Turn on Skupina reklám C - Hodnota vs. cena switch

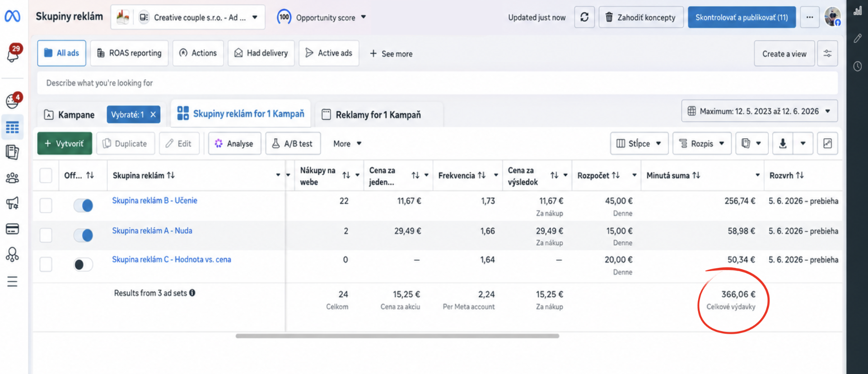[83, 264]
